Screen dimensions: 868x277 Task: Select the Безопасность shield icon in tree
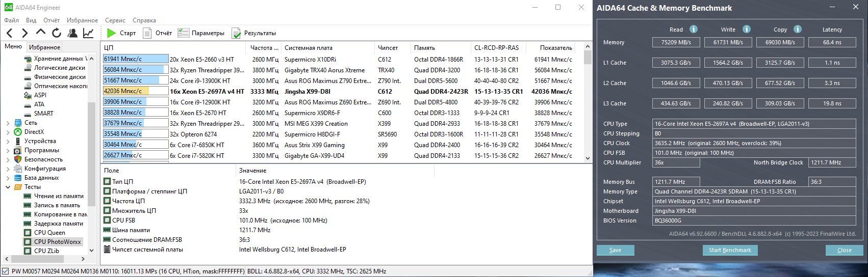point(18,159)
